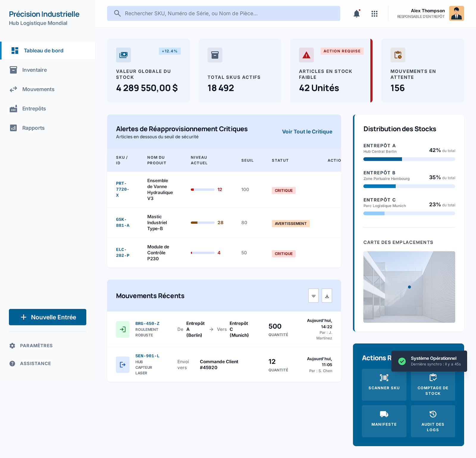Focus the SKU search field

coord(224,13)
